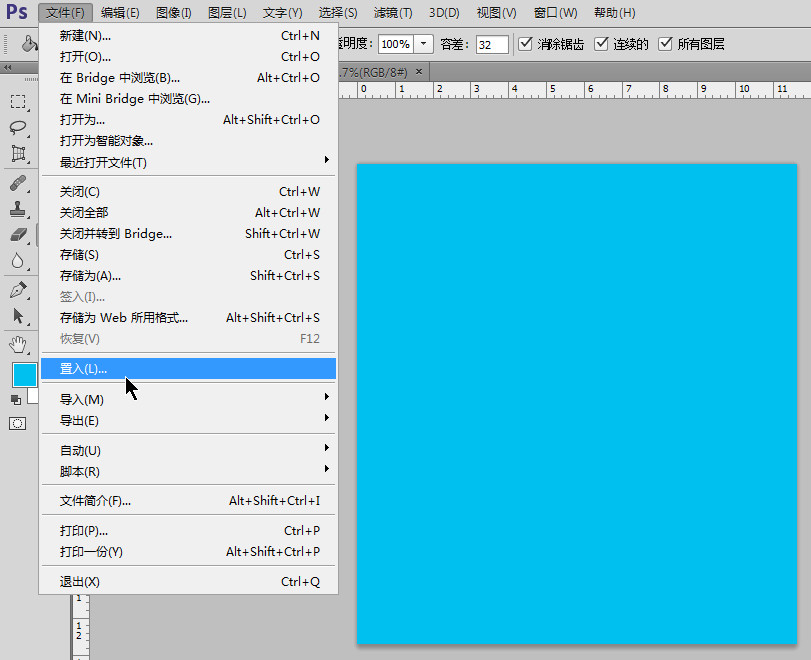The image size is (811, 660).
Task: Choose 新建(N)... from the file menu
Action: pyautogui.click(x=188, y=36)
